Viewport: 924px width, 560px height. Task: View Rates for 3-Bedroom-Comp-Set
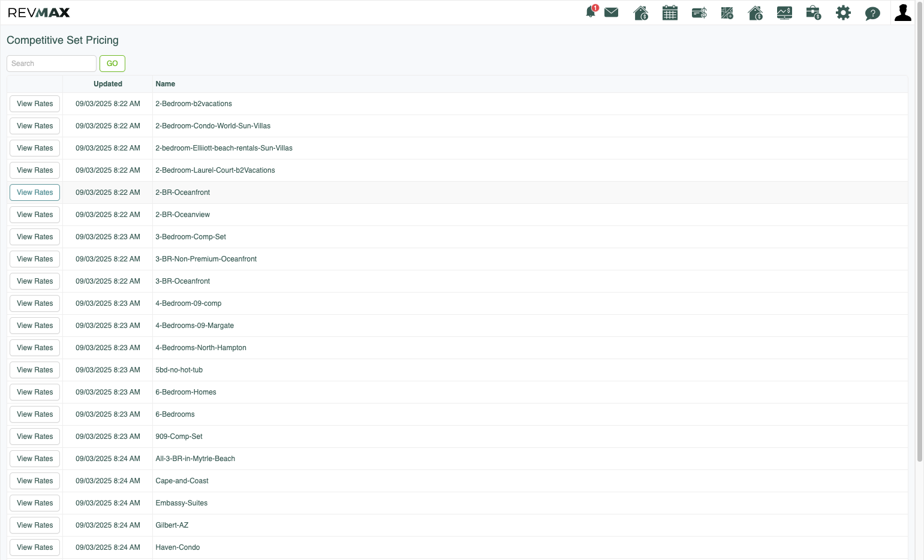[x=35, y=237]
